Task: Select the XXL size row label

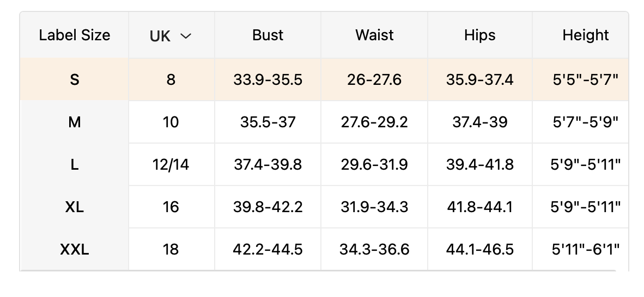Action: coord(75,249)
